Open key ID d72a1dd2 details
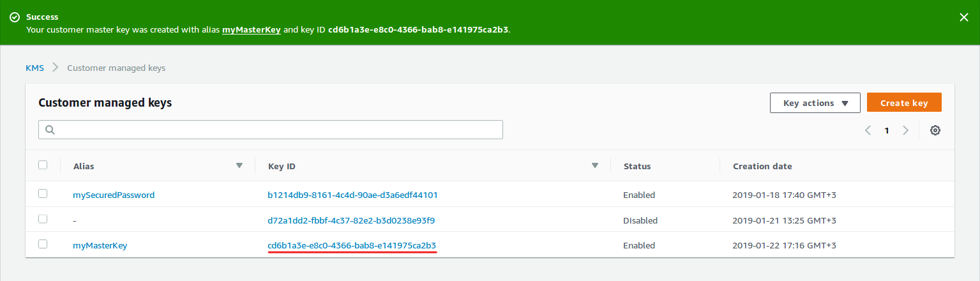The height and width of the screenshot is (281, 980). point(351,220)
